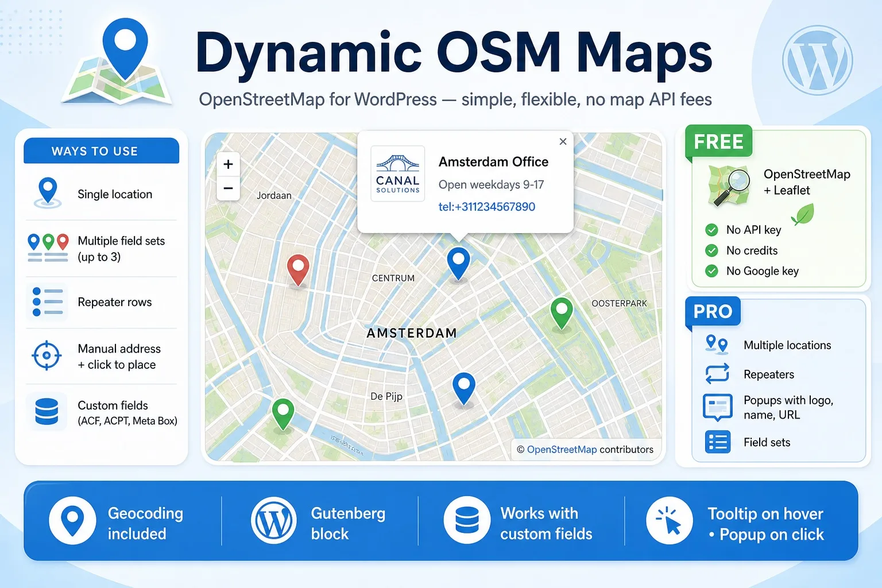882x588 pixels.
Task: Click the Geocoding included text
Action: click(145, 523)
